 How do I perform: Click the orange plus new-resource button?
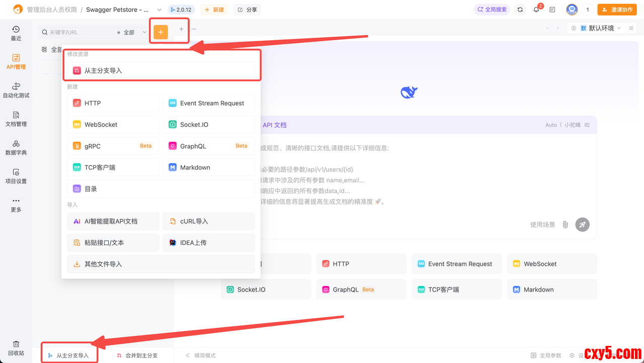[160, 32]
